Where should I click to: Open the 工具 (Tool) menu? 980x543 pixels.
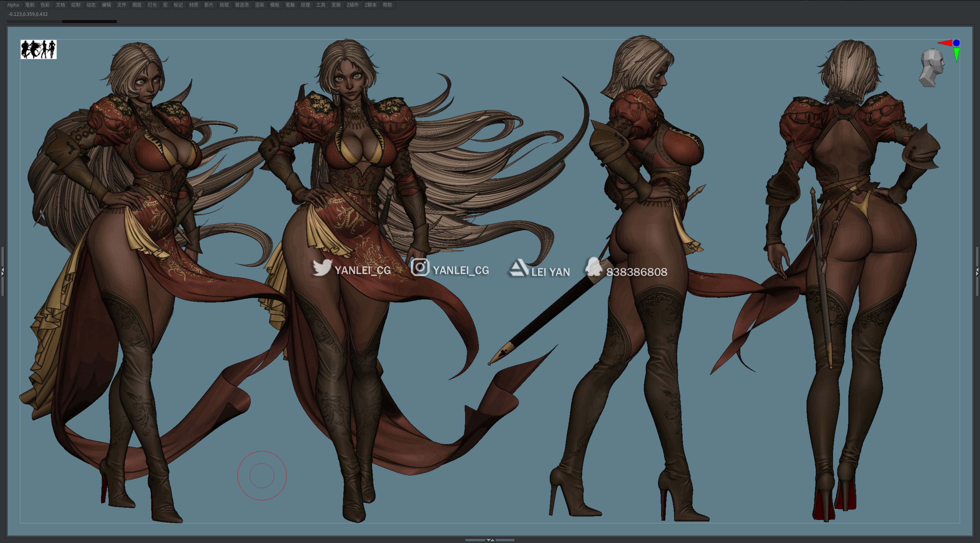[x=321, y=5]
